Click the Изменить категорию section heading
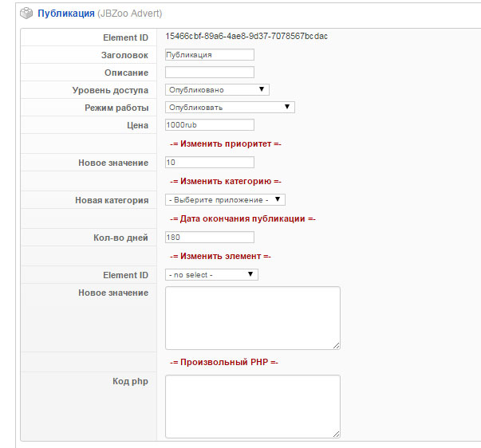 point(226,181)
